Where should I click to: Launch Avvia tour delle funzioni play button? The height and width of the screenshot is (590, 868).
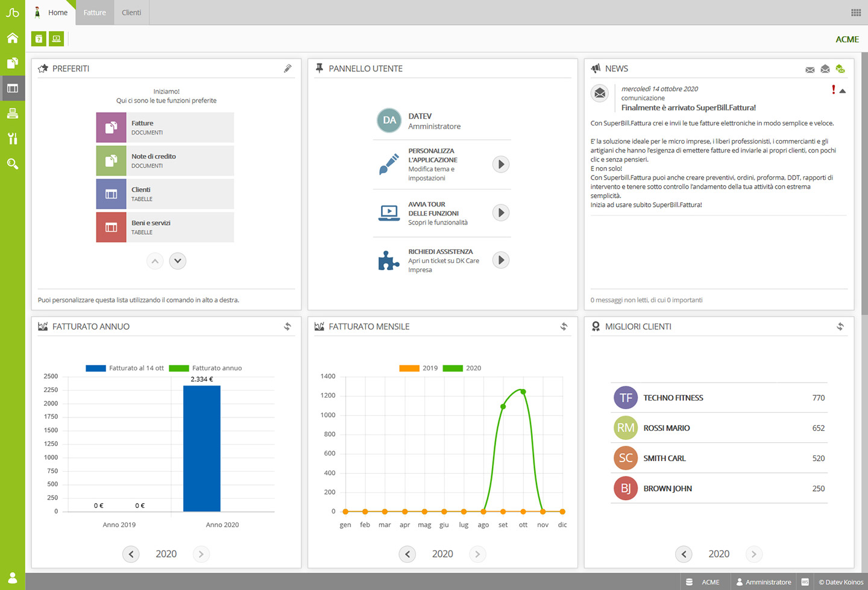point(501,212)
